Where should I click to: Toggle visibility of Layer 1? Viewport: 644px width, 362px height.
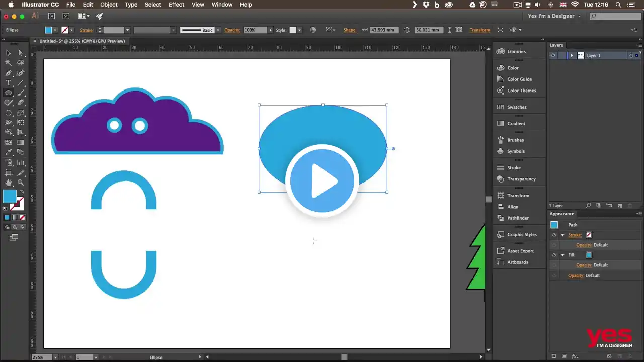tap(553, 56)
